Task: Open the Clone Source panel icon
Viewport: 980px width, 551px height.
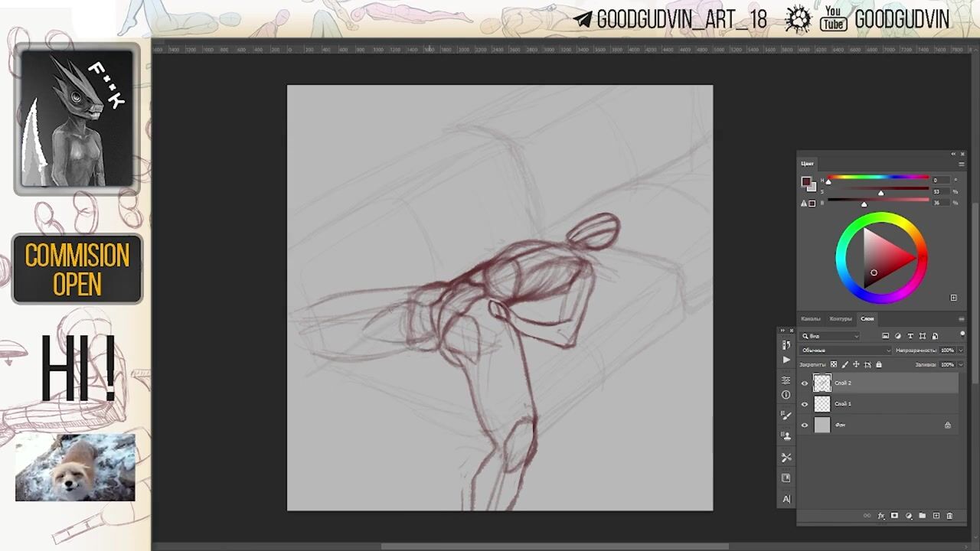Action: click(786, 436)
